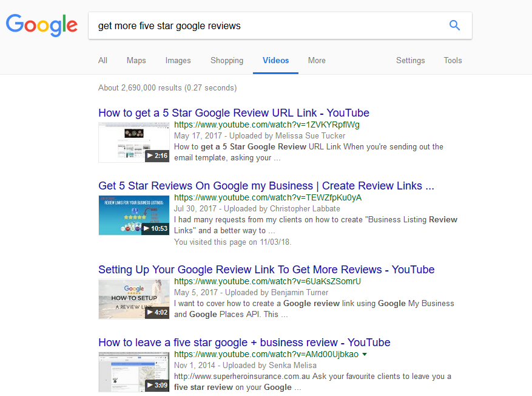This screenshot has height=396, width=532.
Task: Open 'Setting Up Your Google Review Link' result
Action: point(266,269)
